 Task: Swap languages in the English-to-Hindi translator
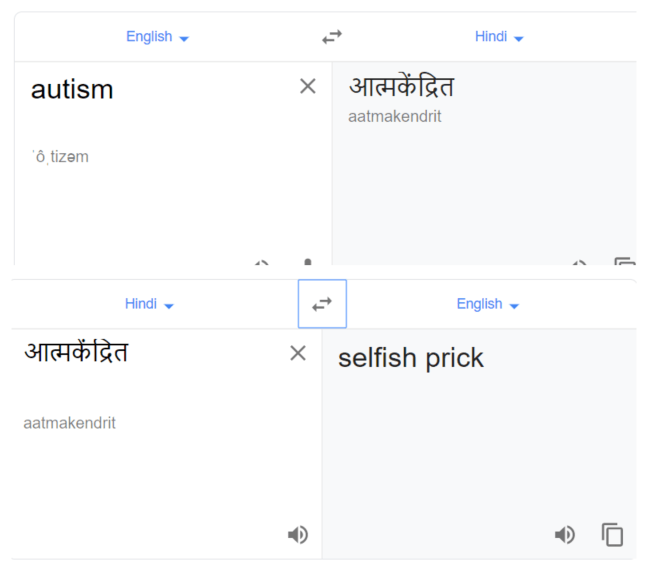(x=332, y=37)
